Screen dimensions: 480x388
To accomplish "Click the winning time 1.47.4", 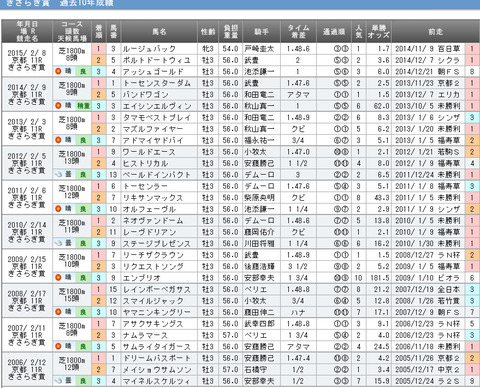I will (x=298, y=358).
